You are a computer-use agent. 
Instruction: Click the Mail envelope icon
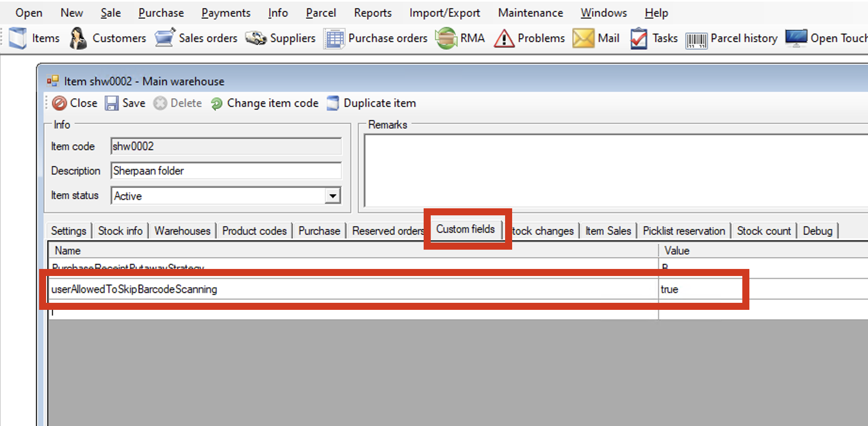coord(583,39)
